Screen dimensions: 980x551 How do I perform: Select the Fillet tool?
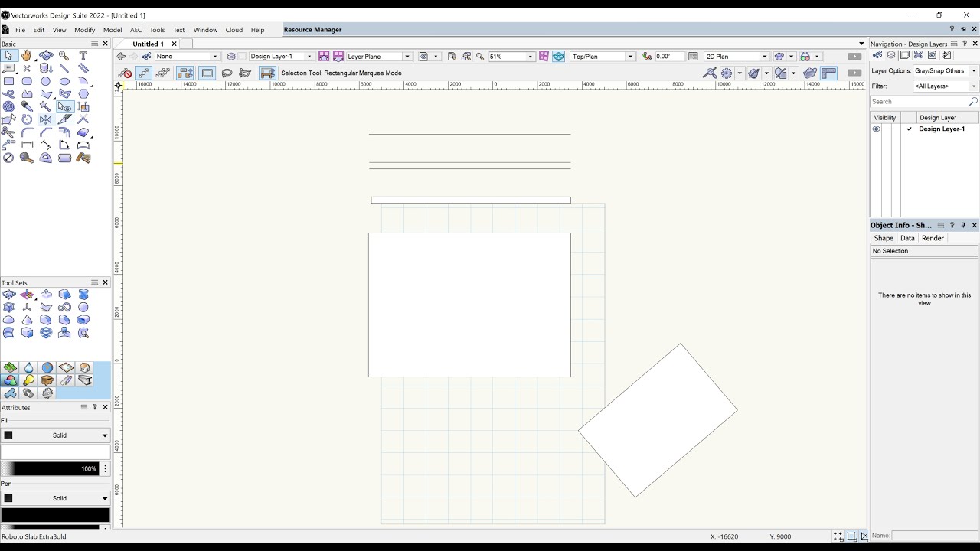coord(27,132)
